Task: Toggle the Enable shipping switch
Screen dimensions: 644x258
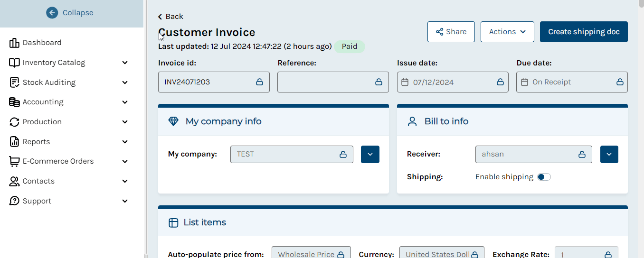Action: [544, 177]
